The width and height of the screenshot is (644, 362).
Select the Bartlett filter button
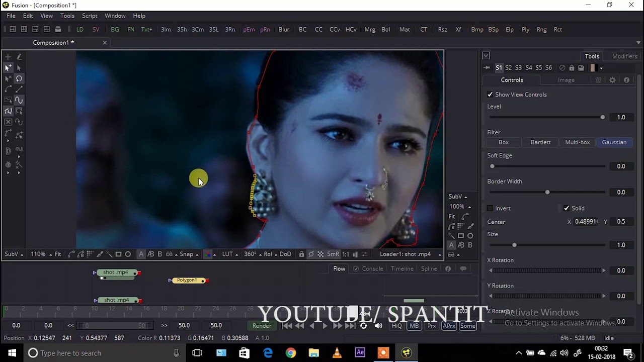pos(540,142)
